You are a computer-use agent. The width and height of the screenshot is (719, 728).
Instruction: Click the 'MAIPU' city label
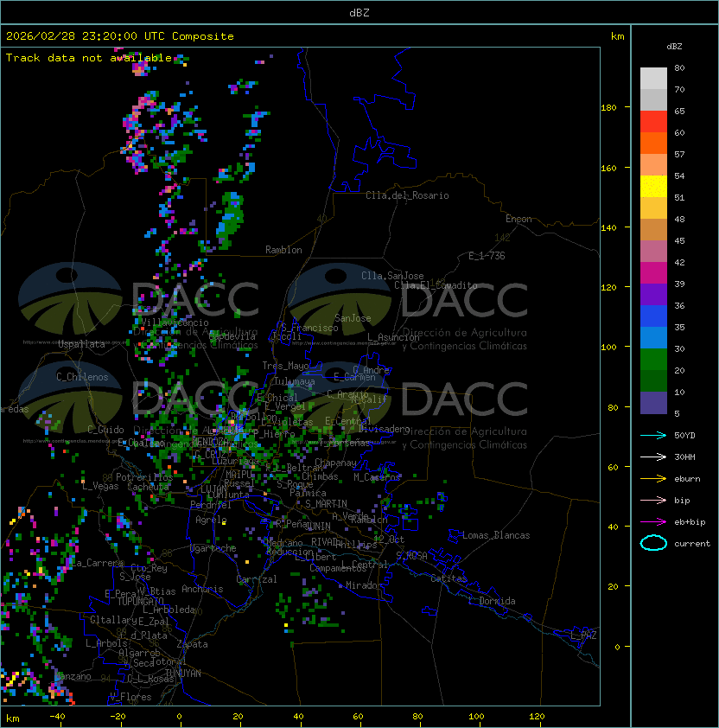click(239, 475)
